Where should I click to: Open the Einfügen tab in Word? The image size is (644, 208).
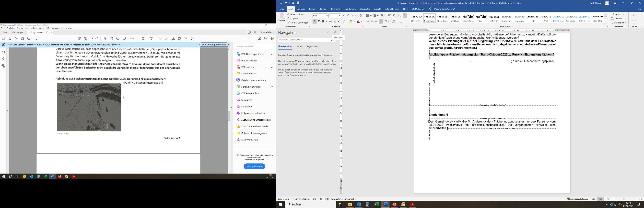(301, 9)
